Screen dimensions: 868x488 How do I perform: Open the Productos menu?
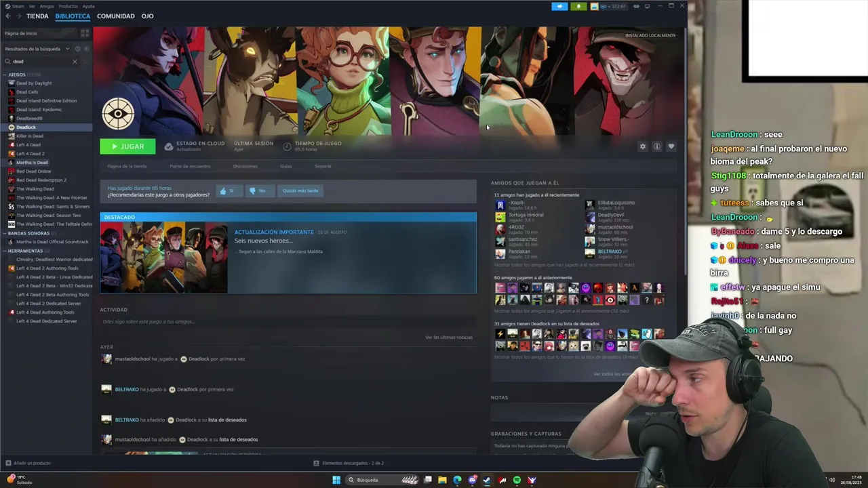(x=68, y=6)
